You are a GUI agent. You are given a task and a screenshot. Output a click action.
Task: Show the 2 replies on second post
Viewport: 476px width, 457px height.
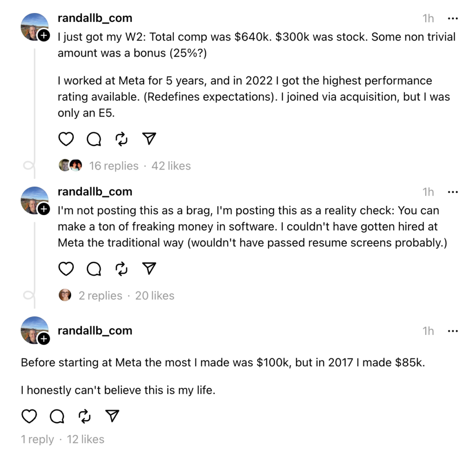tap(100, 296)
